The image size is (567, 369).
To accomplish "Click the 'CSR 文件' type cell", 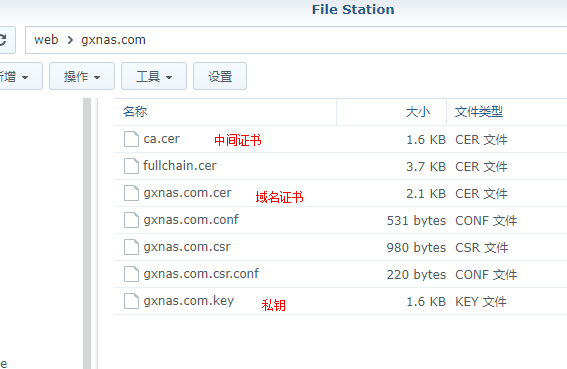I will pyautogui.click(x=482, y=248).
